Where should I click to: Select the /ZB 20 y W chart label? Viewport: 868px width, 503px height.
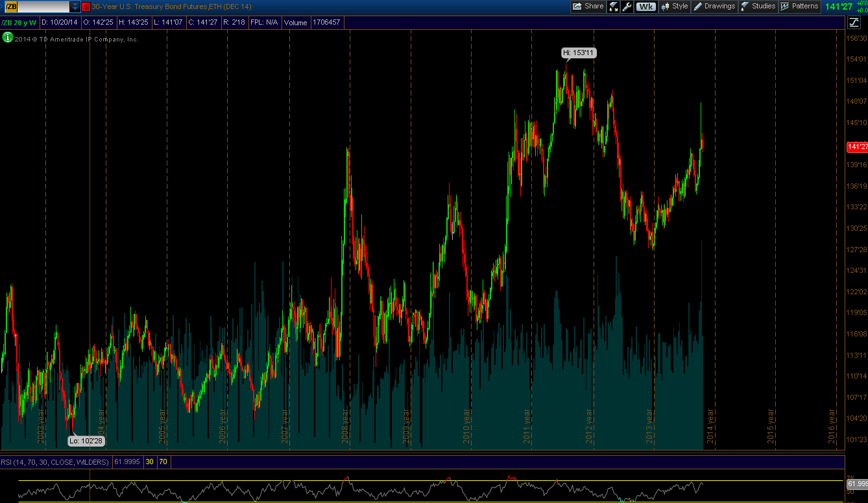19,23
